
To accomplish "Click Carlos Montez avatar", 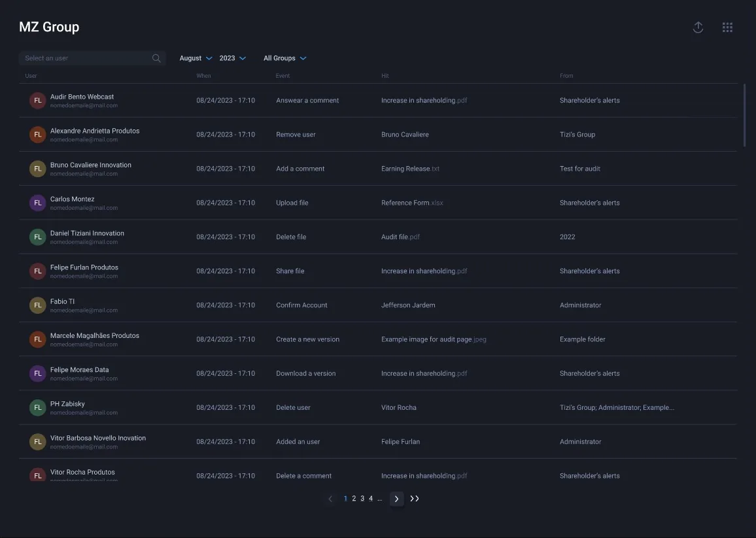I will (x=38, y=203).
